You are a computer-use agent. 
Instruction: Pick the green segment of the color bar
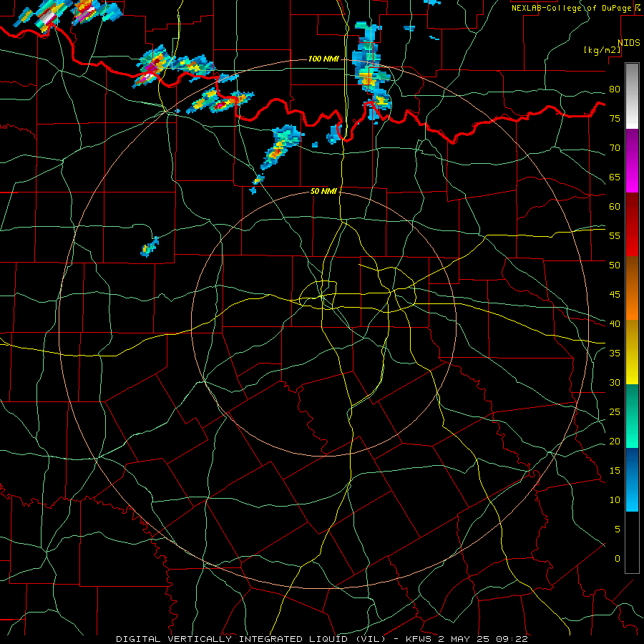click(x=632, y=416)
